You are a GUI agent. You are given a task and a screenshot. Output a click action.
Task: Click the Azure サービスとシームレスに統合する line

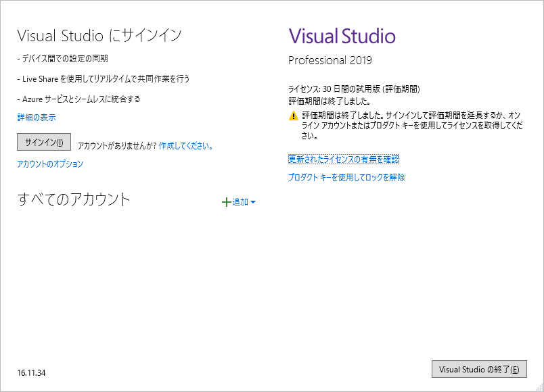[78, 99]
